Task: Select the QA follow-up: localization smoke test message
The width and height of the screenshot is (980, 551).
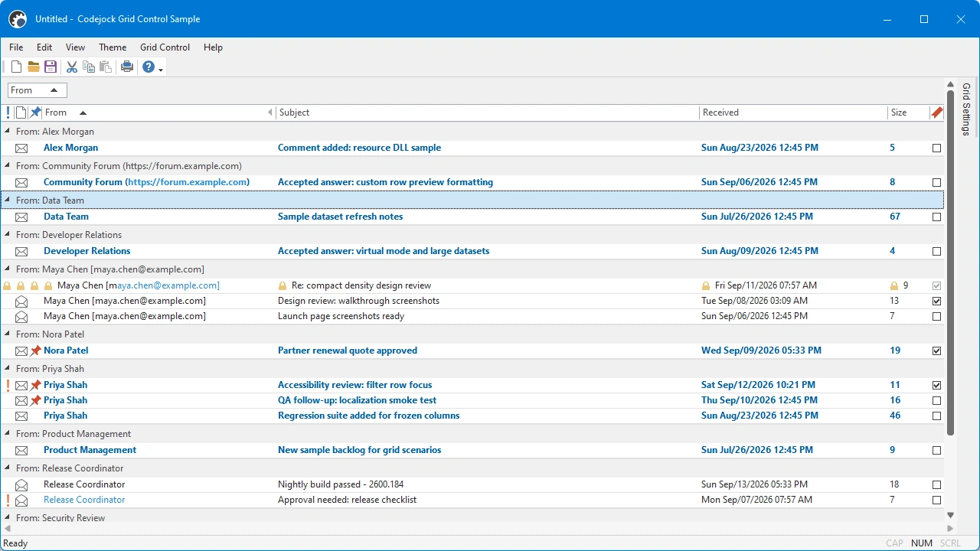Action: pos(473,400)
